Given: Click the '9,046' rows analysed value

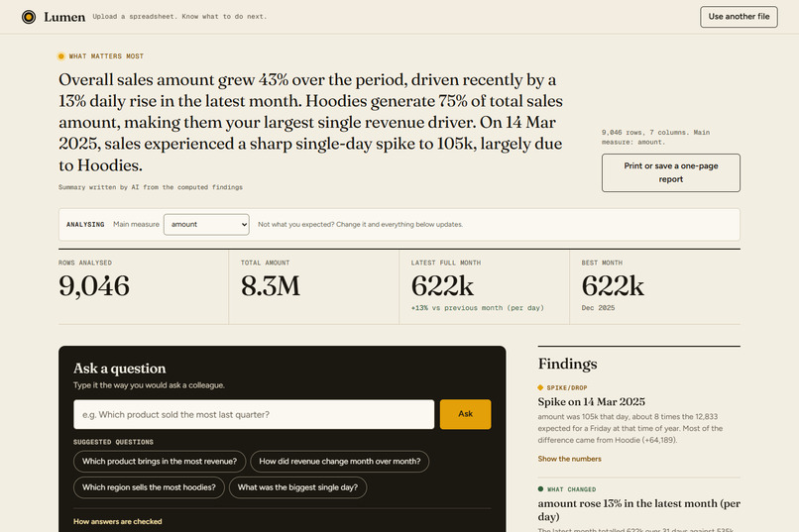Looking at the screenshot, I should click(94, 285).
